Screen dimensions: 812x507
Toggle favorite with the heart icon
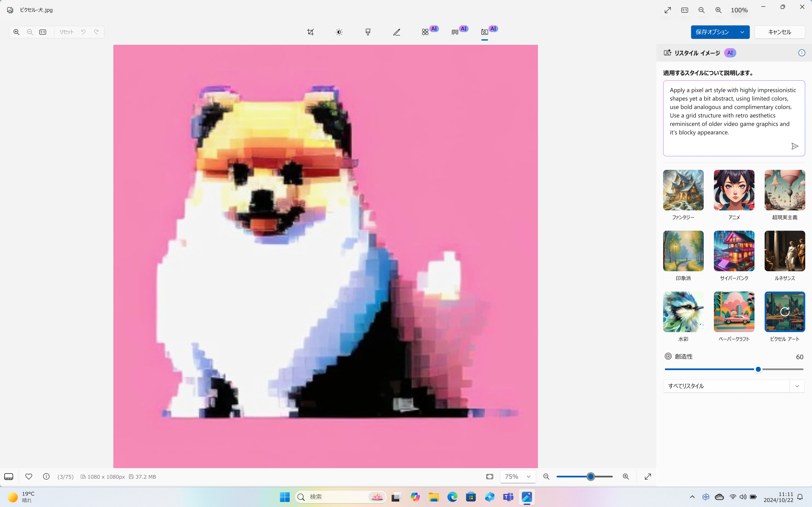coord(29,477)
